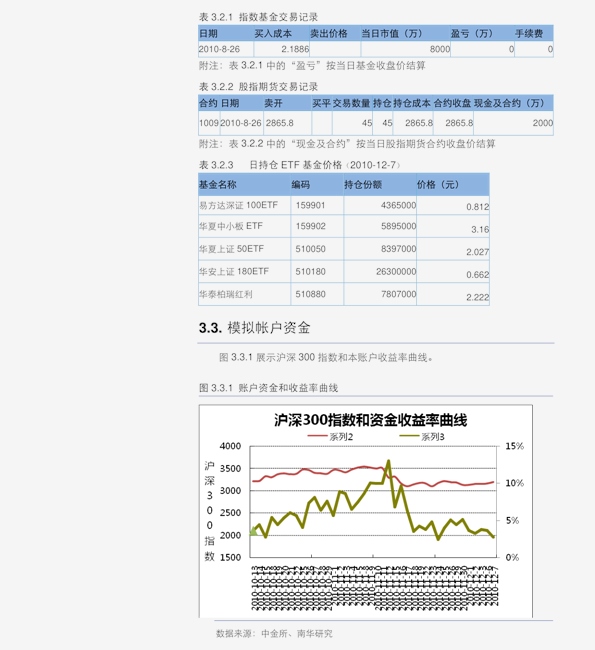Click the green triangle marker at chart start
This screenshot has height=650, width=595.
(253, 531)
